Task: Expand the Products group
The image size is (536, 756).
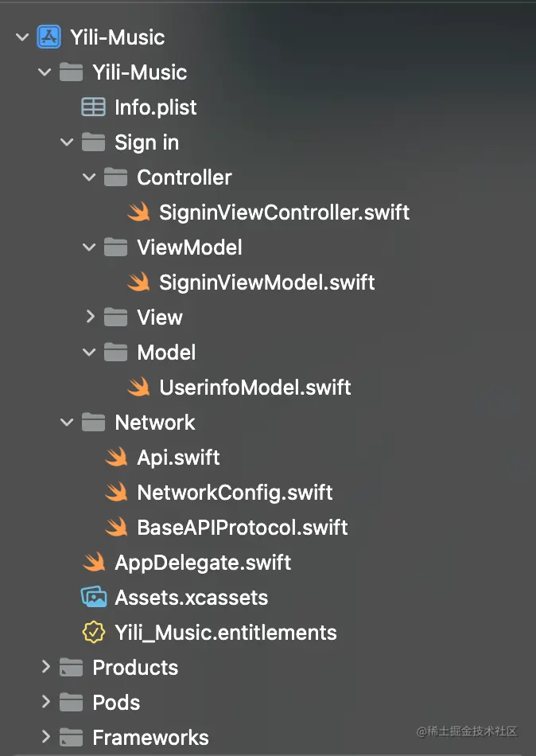Action: 46,667
